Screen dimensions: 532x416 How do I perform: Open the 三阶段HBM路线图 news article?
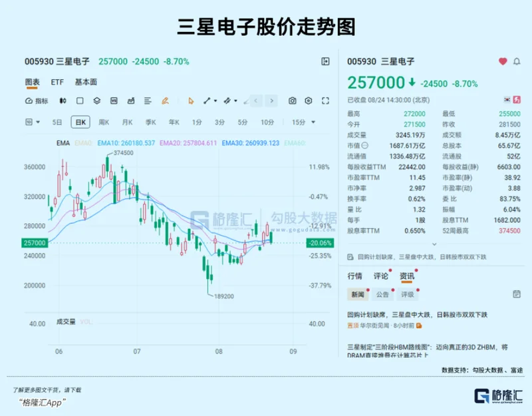click(428, 351)
